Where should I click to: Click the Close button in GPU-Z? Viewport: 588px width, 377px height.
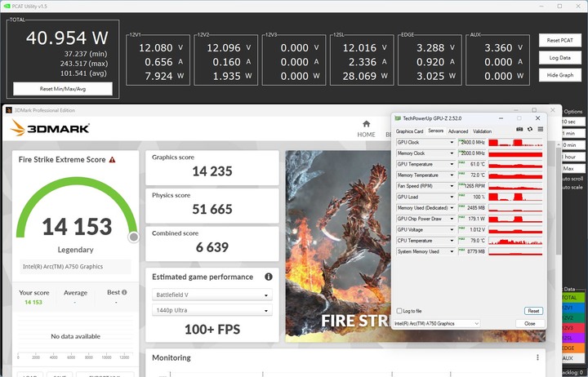(x=530, y=323)
